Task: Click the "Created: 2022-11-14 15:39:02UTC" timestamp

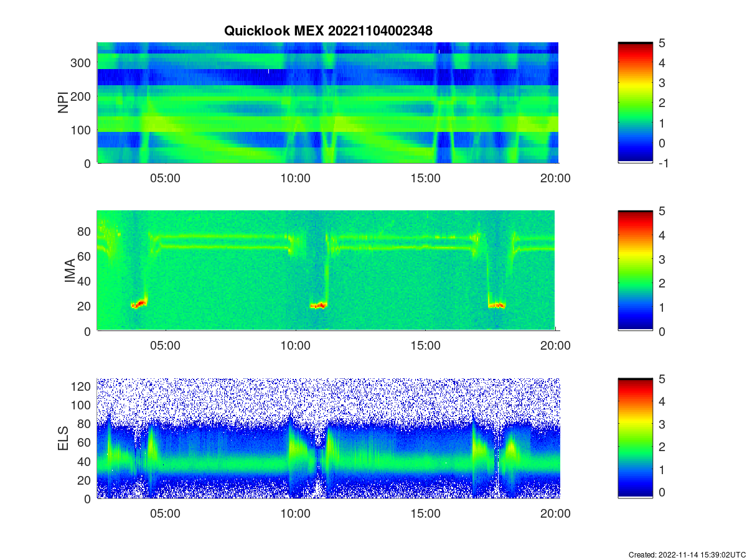Action: click(x=687, y=554)
